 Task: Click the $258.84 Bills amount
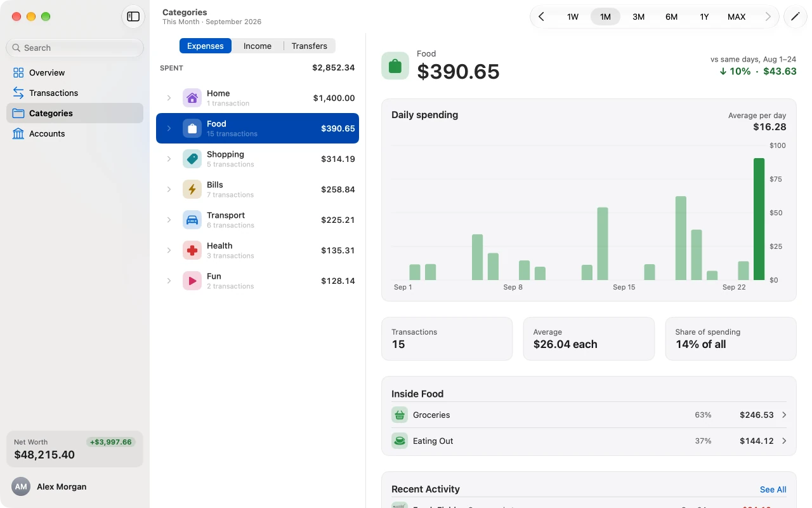click(x=337, y=189)
